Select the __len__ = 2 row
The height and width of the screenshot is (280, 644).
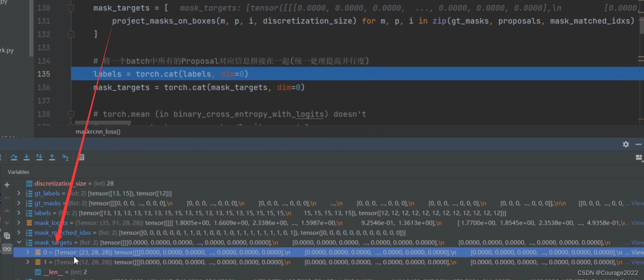click(328, 272)
